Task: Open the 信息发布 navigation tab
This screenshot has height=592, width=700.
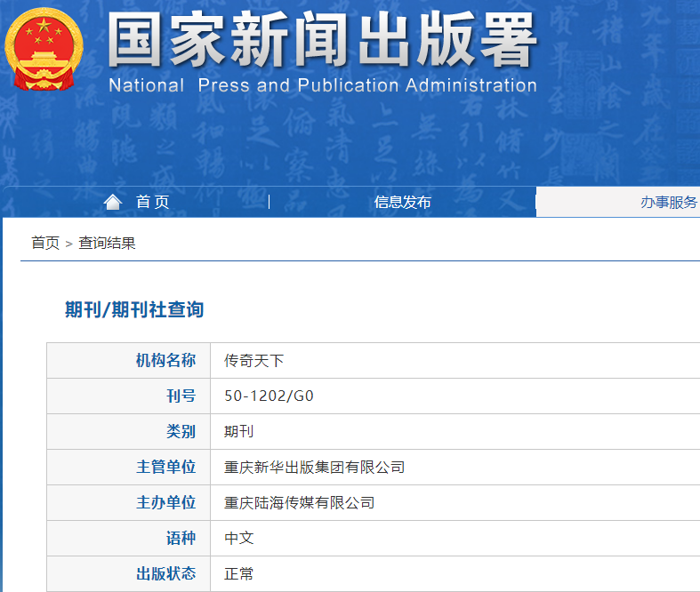Action: click(402, 202)
